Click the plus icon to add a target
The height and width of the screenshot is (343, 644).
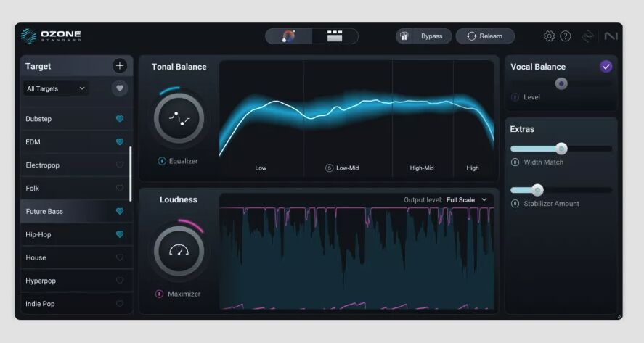coord(120,66)
